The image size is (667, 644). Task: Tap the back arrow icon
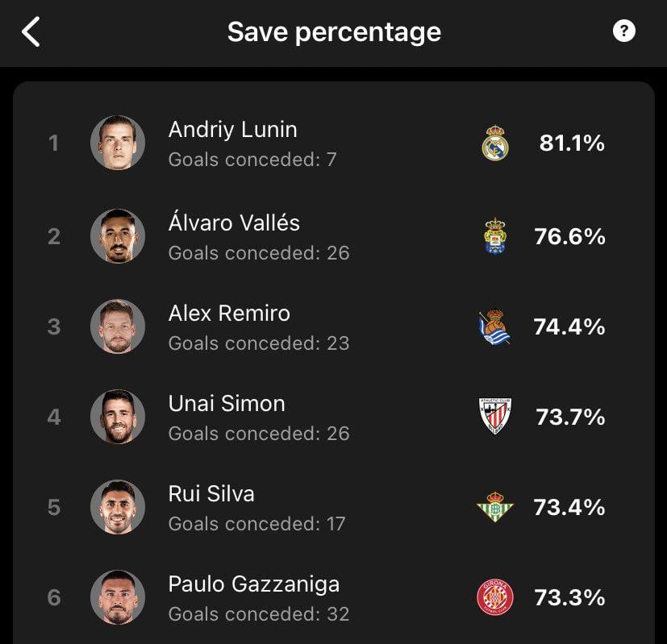point(31,32)
